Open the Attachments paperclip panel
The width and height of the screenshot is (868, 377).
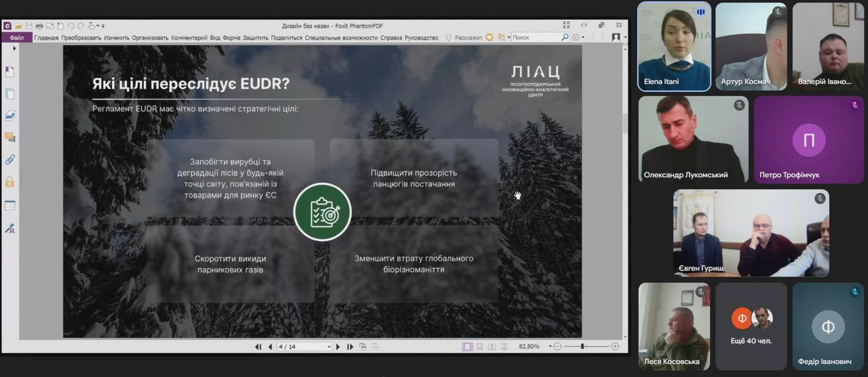(9, 160)
